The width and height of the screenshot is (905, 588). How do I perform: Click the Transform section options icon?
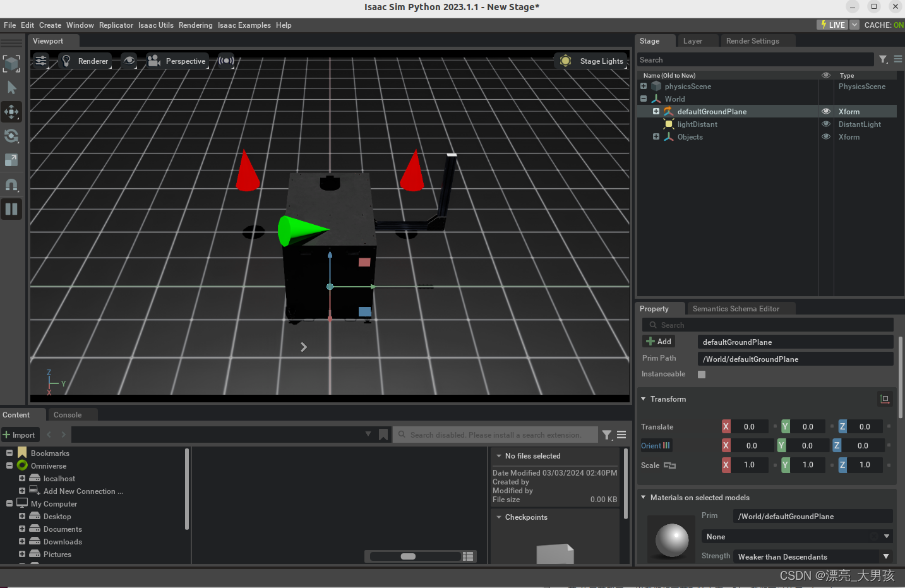884,399
